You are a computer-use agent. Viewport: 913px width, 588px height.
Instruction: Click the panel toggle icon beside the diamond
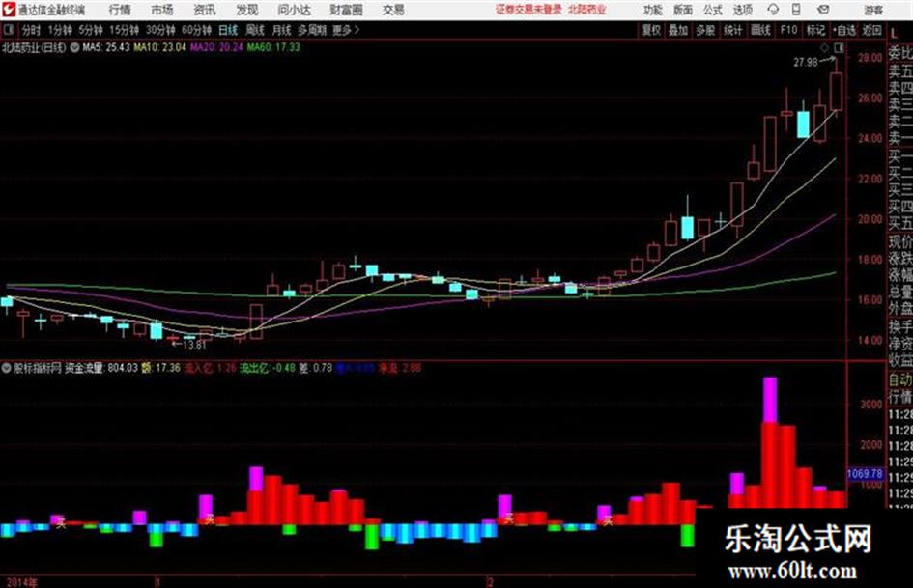click(839, 47)
